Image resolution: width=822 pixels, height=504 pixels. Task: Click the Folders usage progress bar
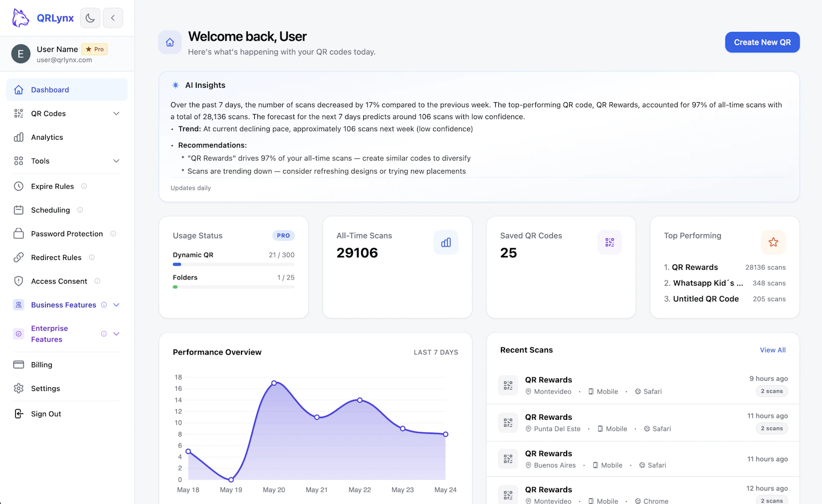point(234,287)
